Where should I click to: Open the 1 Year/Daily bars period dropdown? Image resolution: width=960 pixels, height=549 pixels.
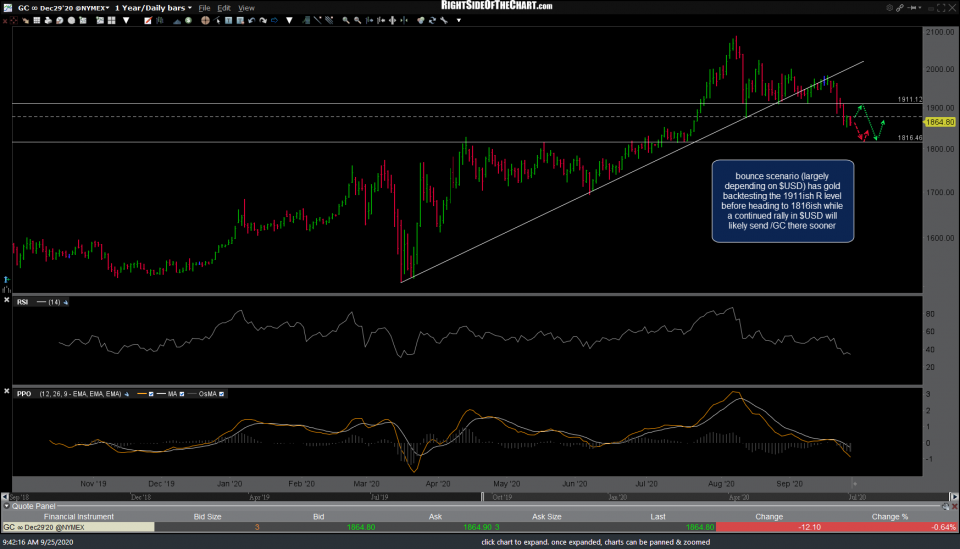coord(189,8)
